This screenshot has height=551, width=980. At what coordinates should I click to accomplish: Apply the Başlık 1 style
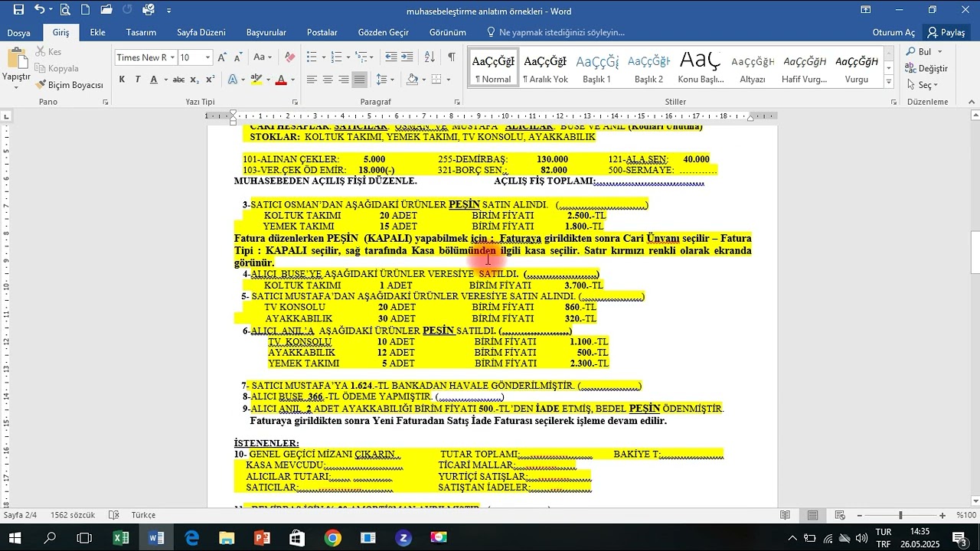coord(597,67)
